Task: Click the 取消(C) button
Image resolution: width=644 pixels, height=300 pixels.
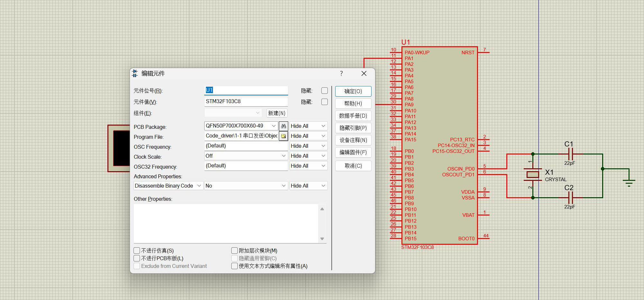Action: coord(353,166)
